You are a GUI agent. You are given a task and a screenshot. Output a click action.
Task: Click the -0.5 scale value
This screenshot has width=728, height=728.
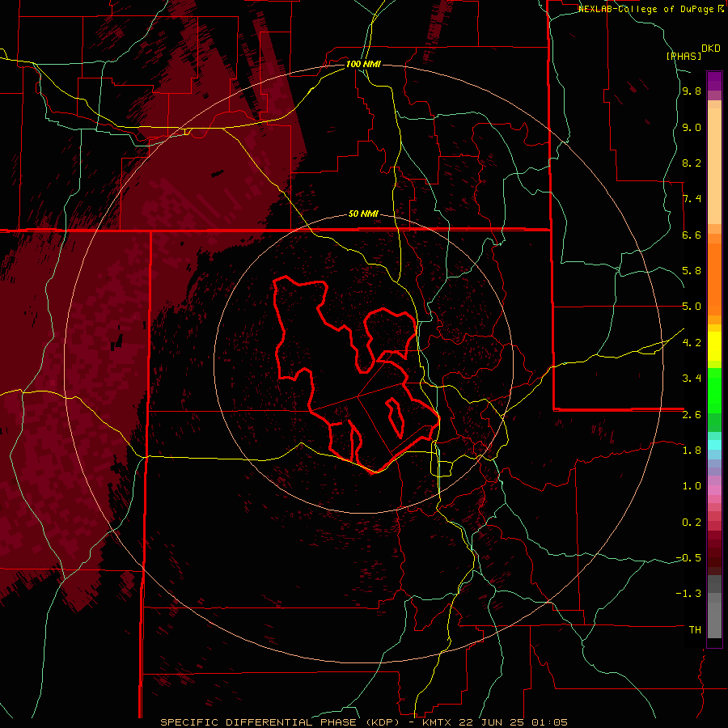(688, 557)
